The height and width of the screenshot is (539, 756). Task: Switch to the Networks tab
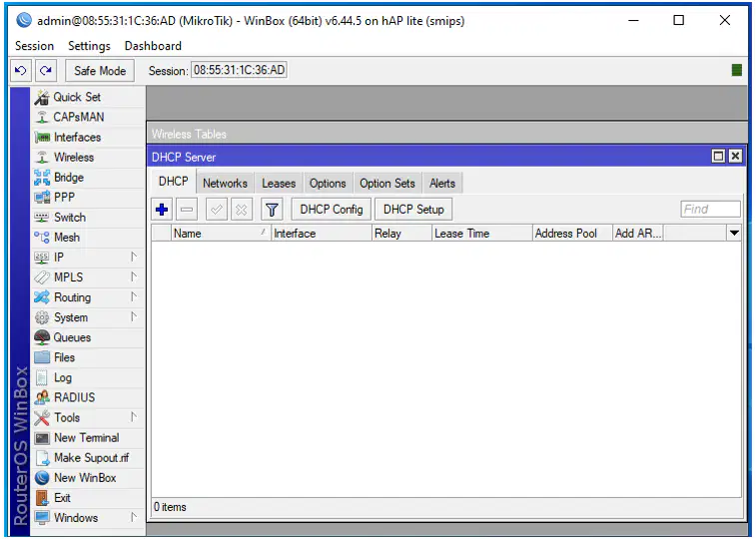(x=225, y=183)
